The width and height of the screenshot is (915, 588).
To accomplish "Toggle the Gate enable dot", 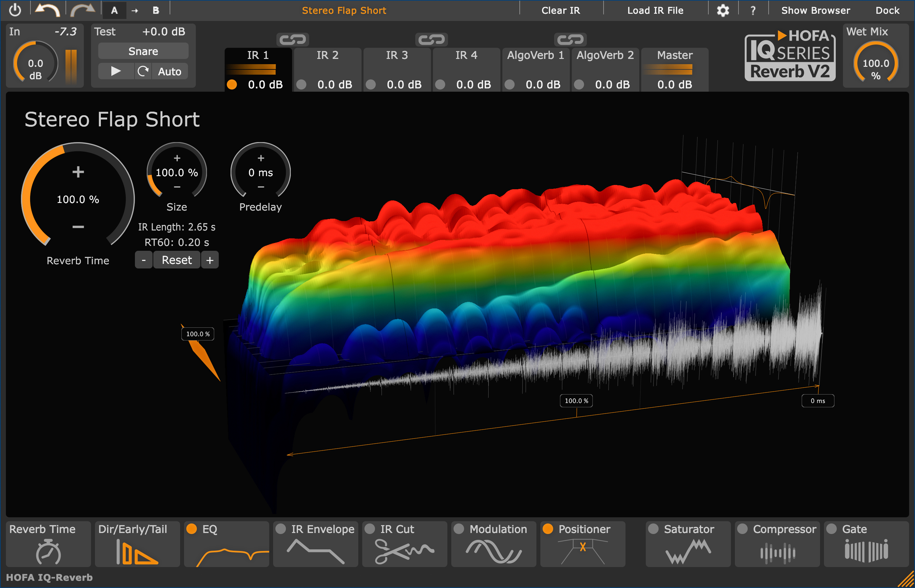I will click(x=831, y=529).
